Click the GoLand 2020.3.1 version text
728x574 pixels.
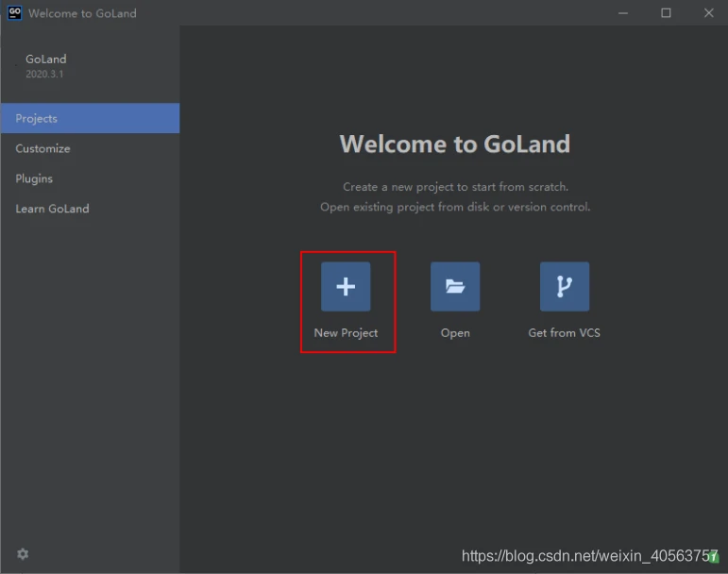44,74
